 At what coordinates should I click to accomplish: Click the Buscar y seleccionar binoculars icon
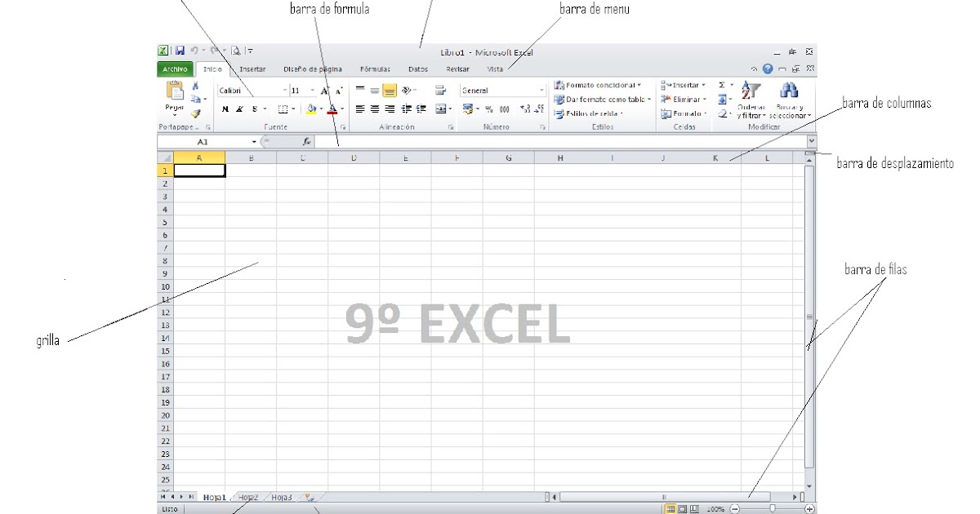[789, 92]
